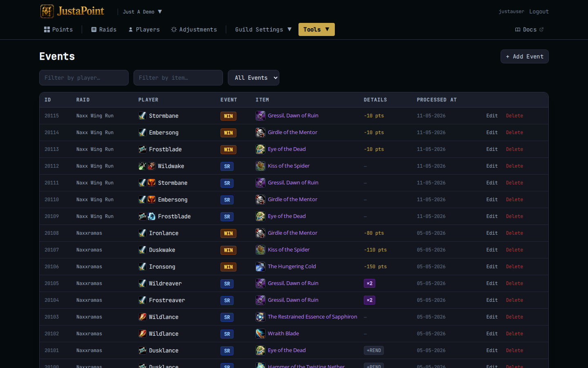Open the Players tab

pyautogui.click(x=144, y=29)
